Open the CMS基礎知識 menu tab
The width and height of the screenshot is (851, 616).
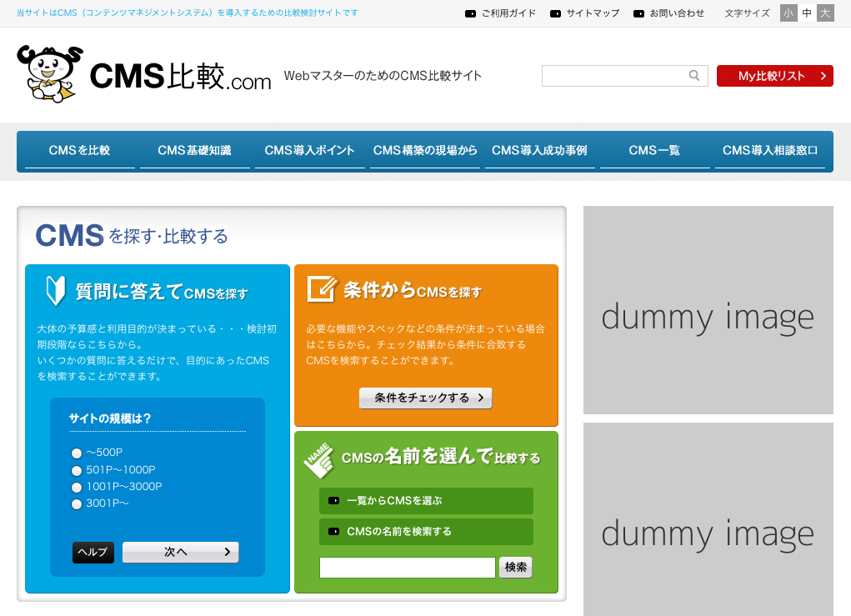pyautogui.click(x=194, y=151)
